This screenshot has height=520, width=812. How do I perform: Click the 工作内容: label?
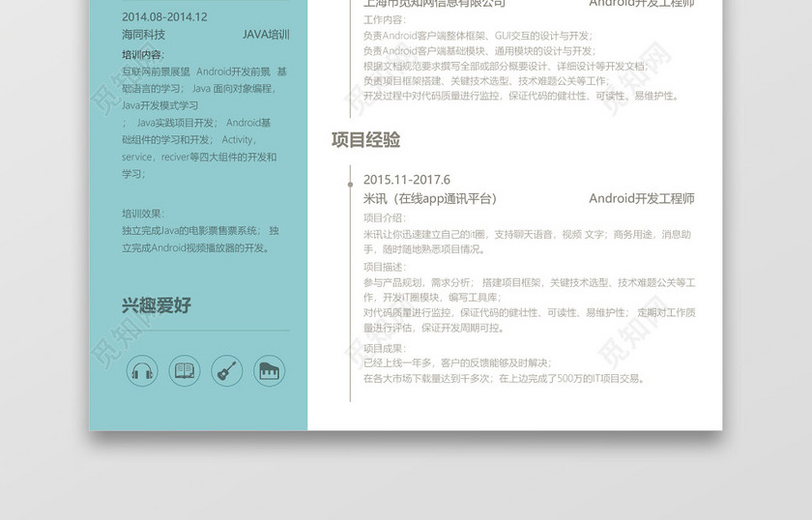[385, 19]
